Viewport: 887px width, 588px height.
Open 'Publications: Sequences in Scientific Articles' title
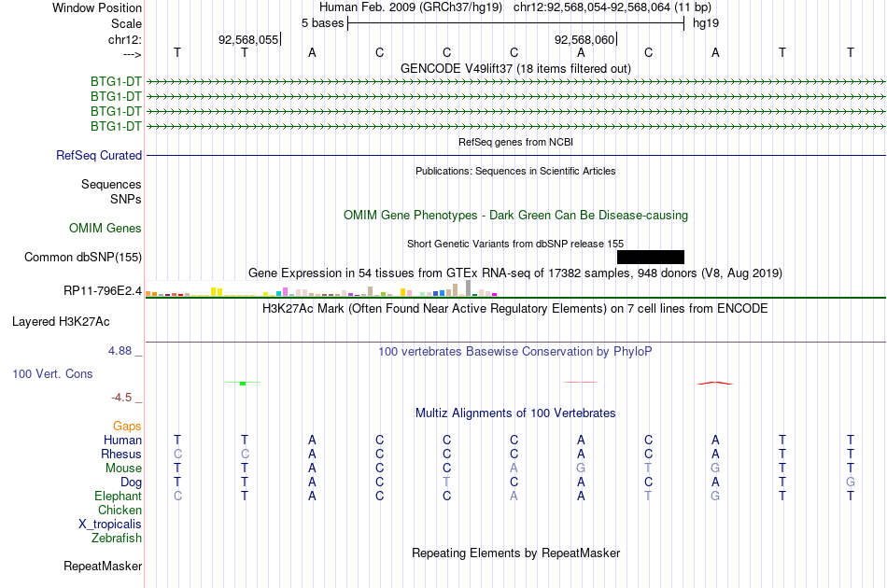[x=516, y=172]
